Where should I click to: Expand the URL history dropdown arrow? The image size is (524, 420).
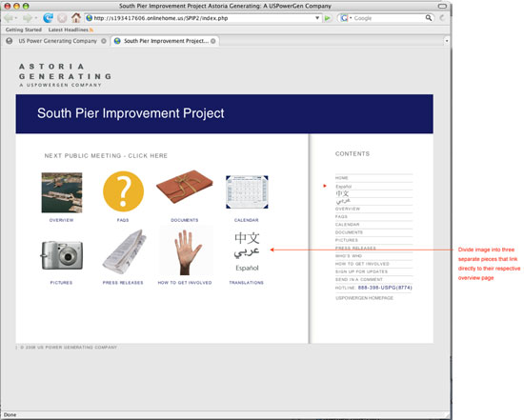pyautogui.click(x=317, y=18)
